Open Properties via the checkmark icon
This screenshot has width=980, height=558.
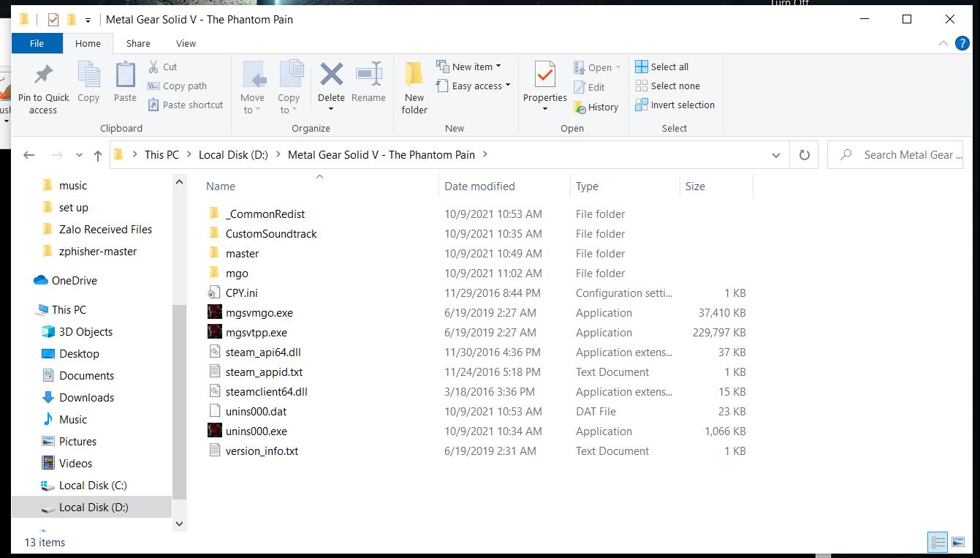[544, 76]
